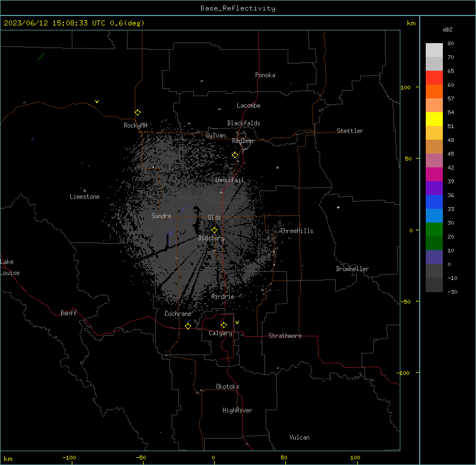
Task: Select the Sundre label
Action: coord(161,216)
